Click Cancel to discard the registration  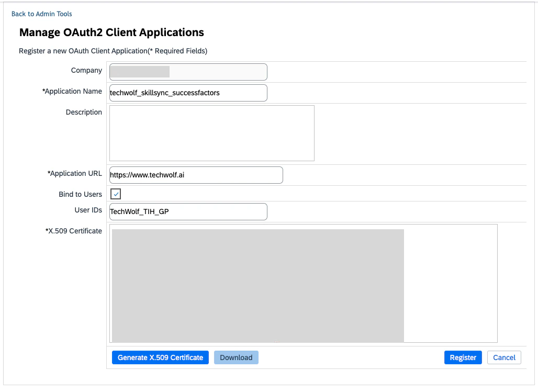pos(503,357)
